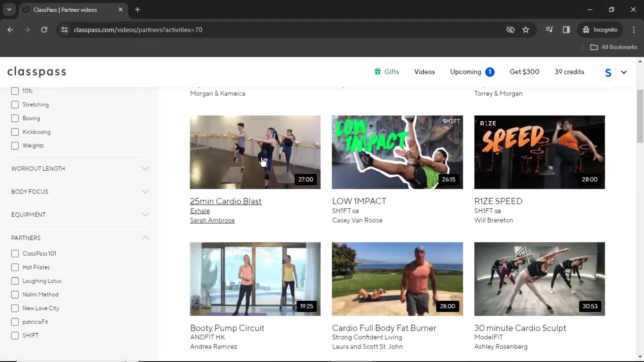Image resolution: width=644 pixels, height=362 pixels.
Task: Go back to the previous page
Action: (10, 30)
